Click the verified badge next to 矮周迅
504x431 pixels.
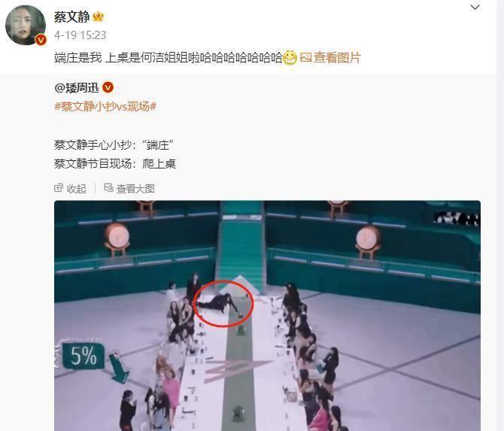click(x=108, y=87)
